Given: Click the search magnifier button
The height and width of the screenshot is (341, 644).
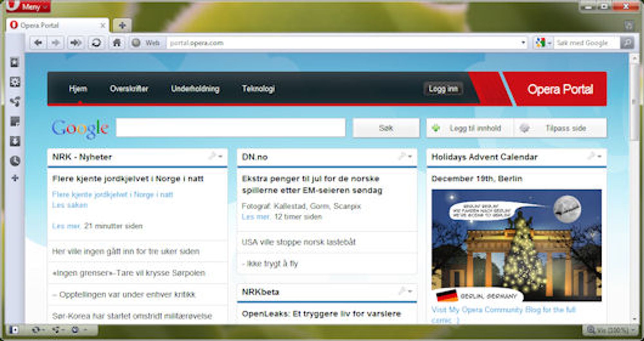Looking at the screenshot, I should [x=627, y=43].
